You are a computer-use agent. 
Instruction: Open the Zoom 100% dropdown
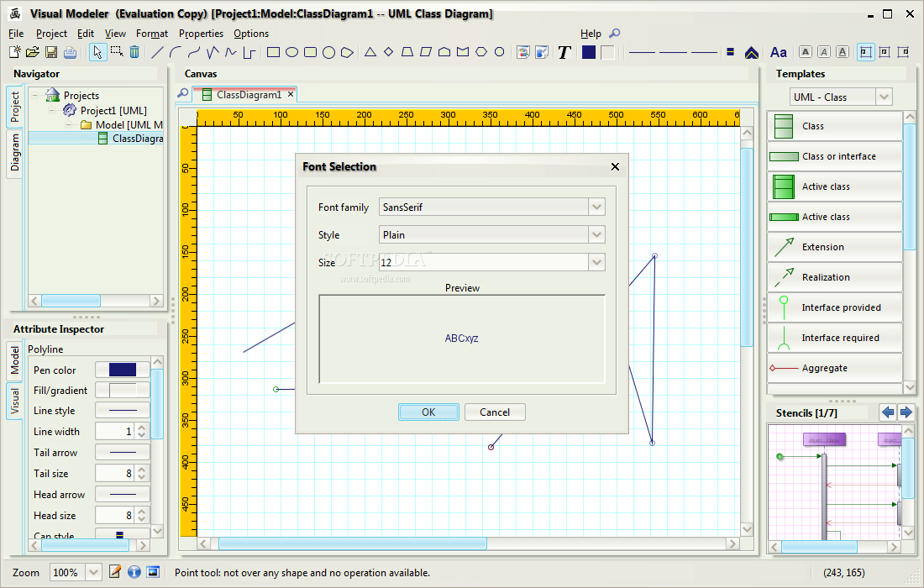point(94,572)
